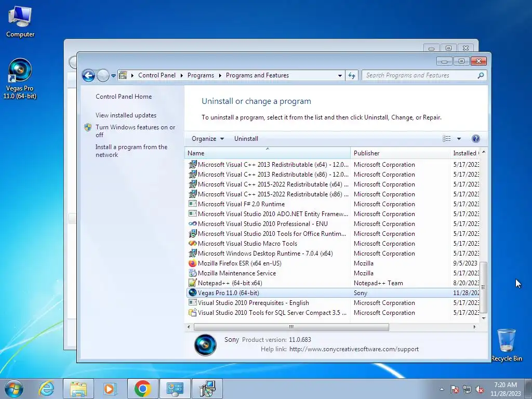Click the taskbar clock showing 7:20 AM
The height and width of the screenshot is (399, 532).
[506, 389]
